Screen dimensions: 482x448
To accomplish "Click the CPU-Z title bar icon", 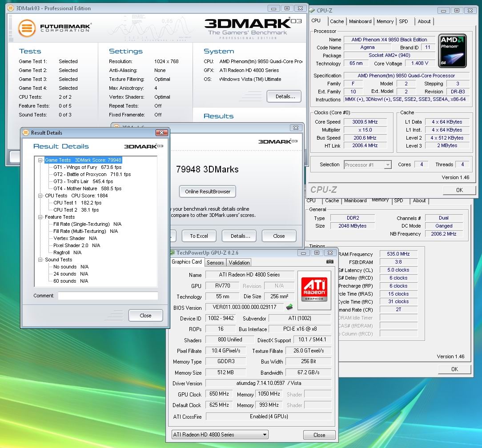I will 312,11.
